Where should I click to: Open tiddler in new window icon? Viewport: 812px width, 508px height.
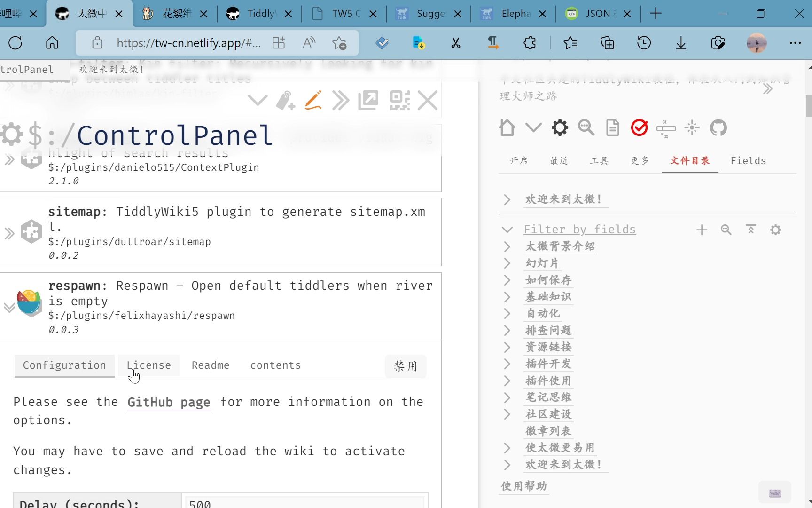pyautogui.click(x=368, y=100)
